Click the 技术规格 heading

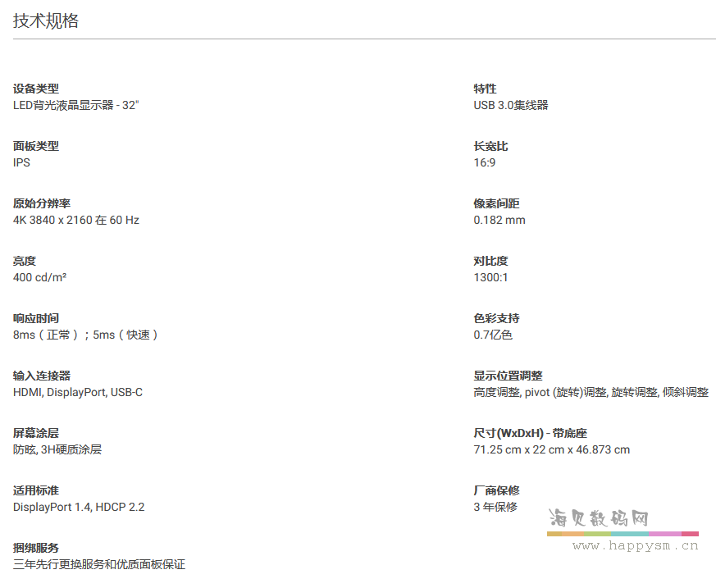point(46,21)
